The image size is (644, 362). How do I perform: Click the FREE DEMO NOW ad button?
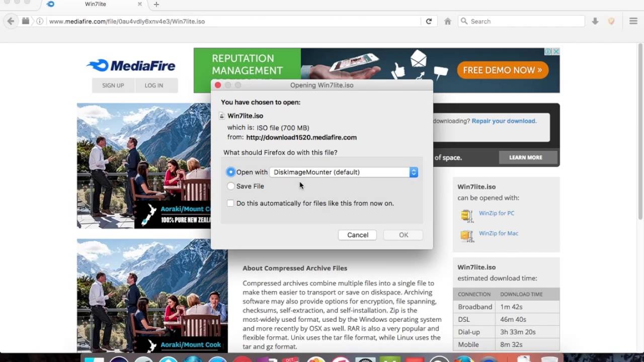coord(502,70)
